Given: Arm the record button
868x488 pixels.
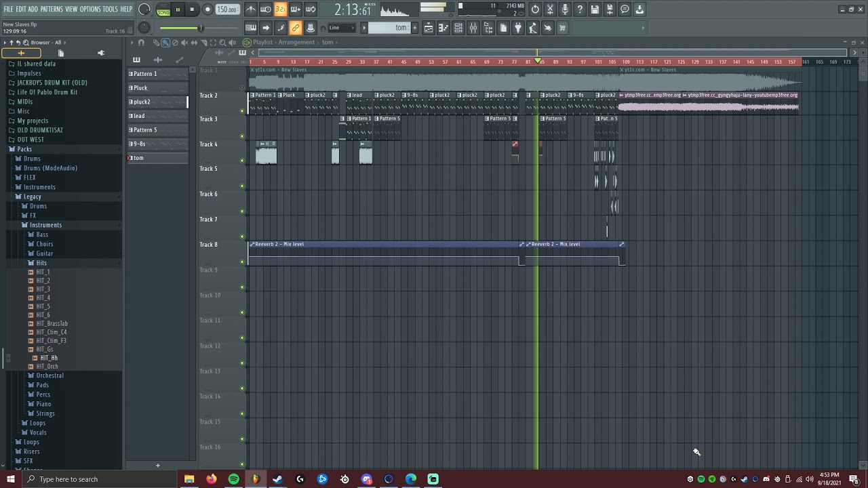Looking at the screenshot, I should click(208, 9).
